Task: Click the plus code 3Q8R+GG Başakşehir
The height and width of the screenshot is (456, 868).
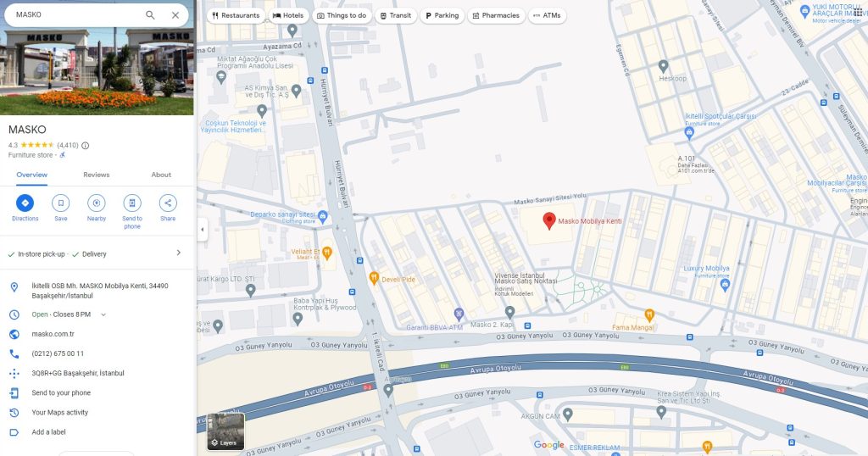Action: coord(78,374)
